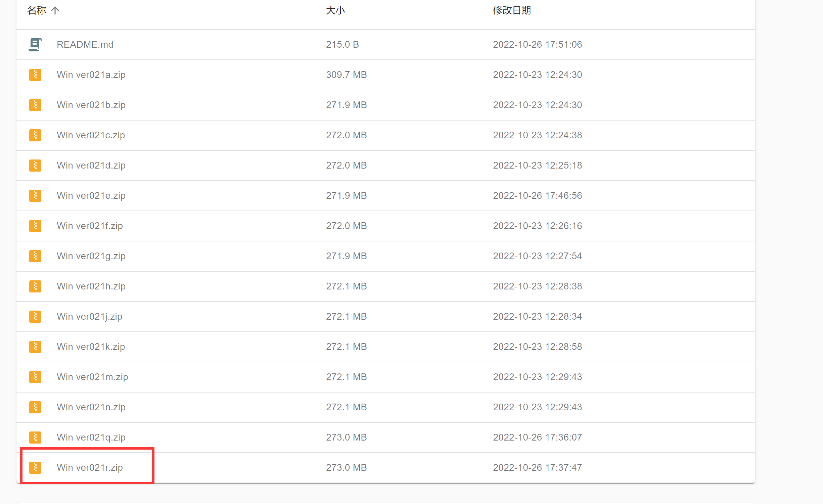Download Win ver021r.zip file
The image size is (823, 504).
pyautogui.click(x=90, y=468)
